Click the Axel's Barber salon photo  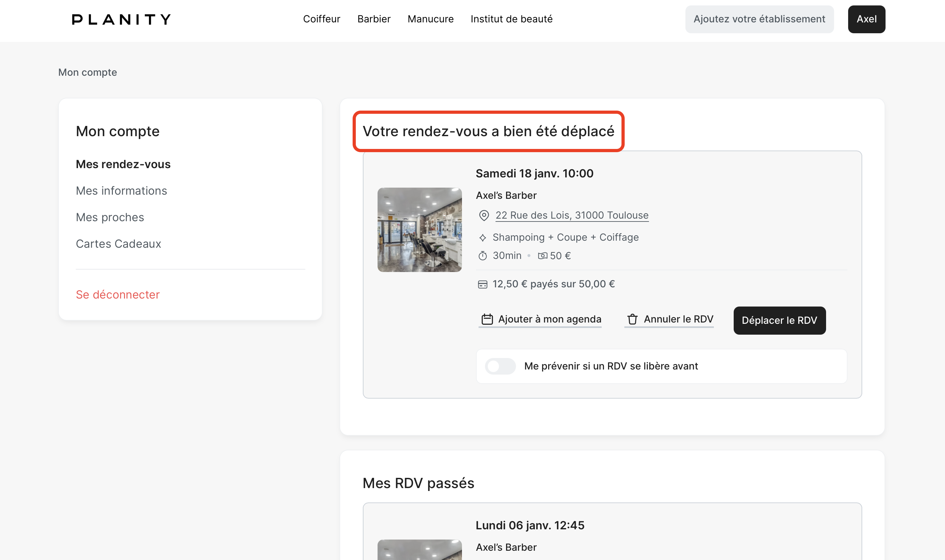(x=419, y=230)
